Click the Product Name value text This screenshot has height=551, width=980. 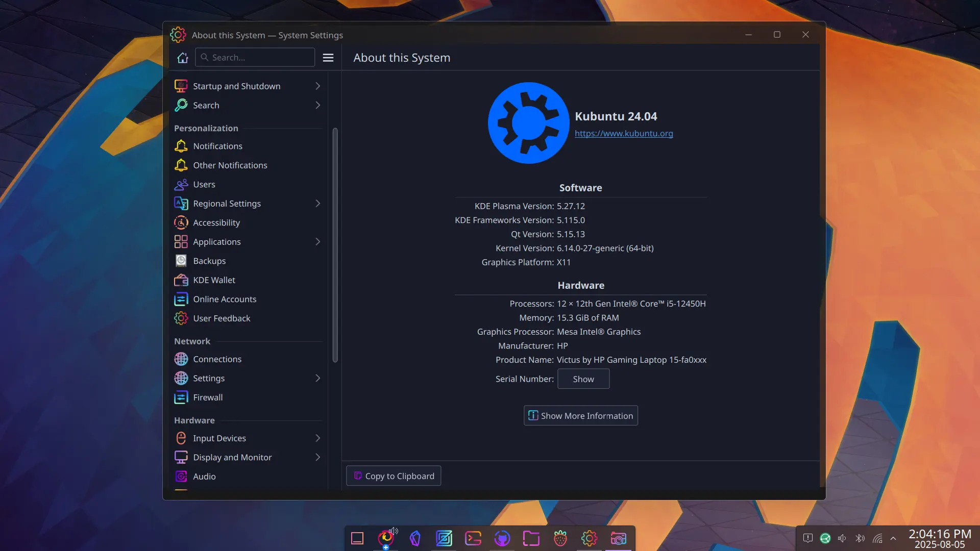[x=631, y=360]
